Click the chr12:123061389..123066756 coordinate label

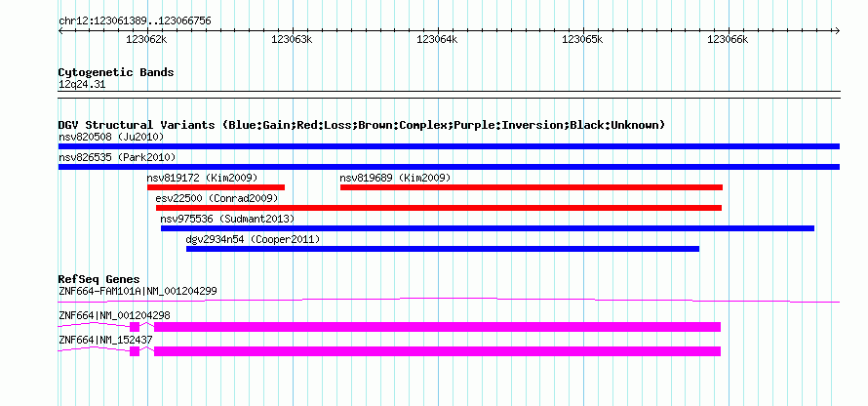coord(135,21)
